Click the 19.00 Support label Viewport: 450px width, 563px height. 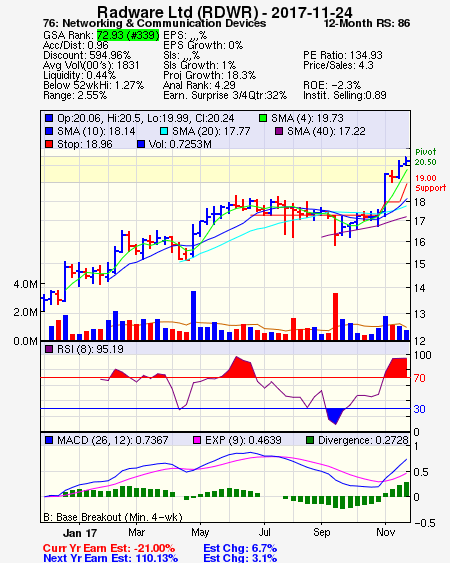point(430,183)
